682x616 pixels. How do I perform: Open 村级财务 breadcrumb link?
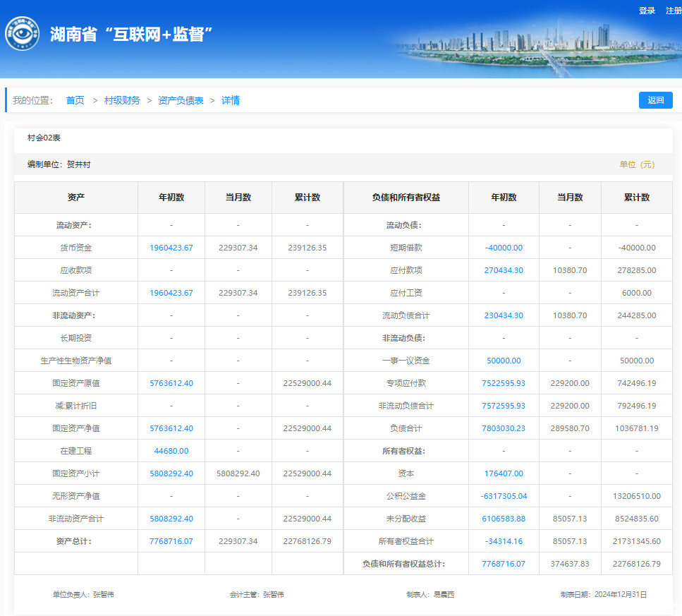[x=122, y=100]
